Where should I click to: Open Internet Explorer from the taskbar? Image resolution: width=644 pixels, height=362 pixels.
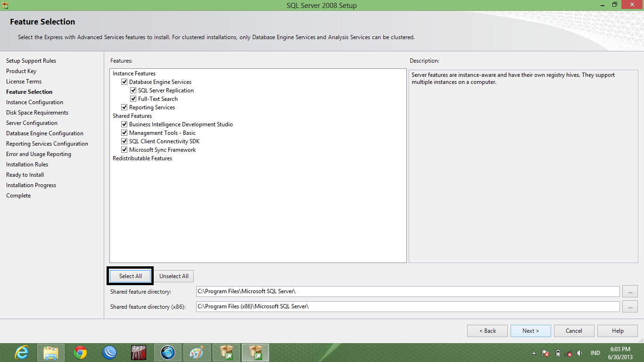pos(22,353)
